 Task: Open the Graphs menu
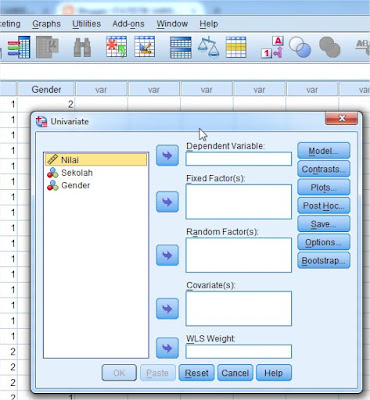coord(46,24)
